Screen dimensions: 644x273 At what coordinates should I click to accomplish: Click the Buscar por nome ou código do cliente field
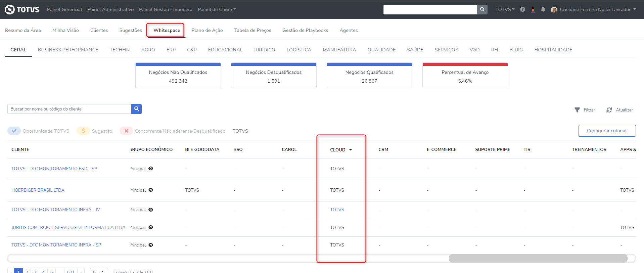coord(70,109)
